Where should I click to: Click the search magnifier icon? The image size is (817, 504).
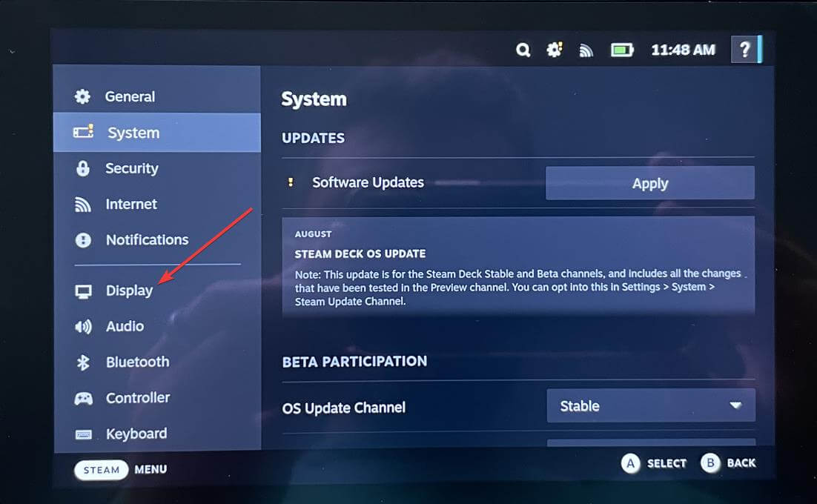[x=523, y=50]
